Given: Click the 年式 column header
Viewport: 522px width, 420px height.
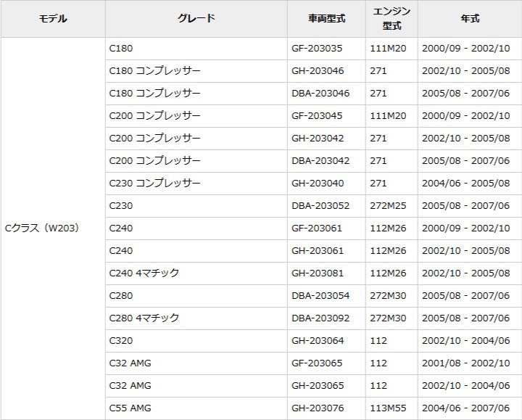Looking at the screenshot, I should click(470, 19).
